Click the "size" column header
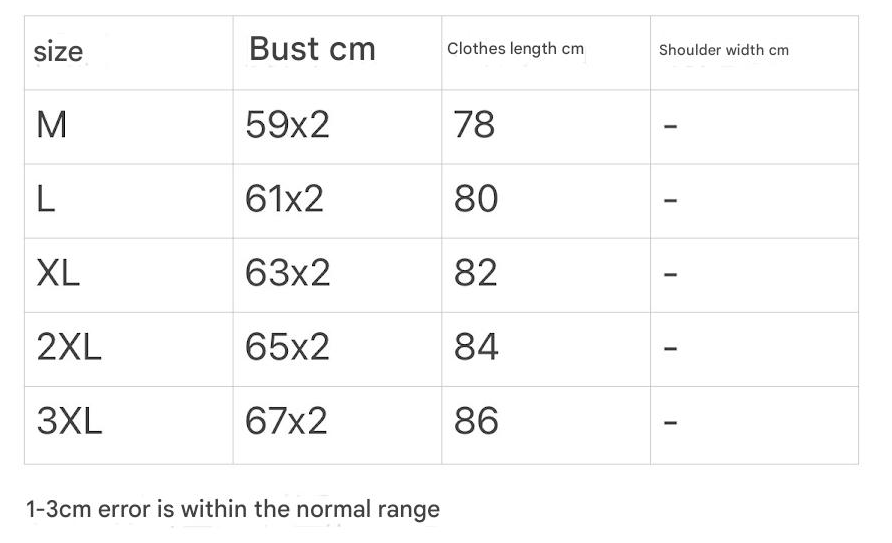 pos(58,51)
